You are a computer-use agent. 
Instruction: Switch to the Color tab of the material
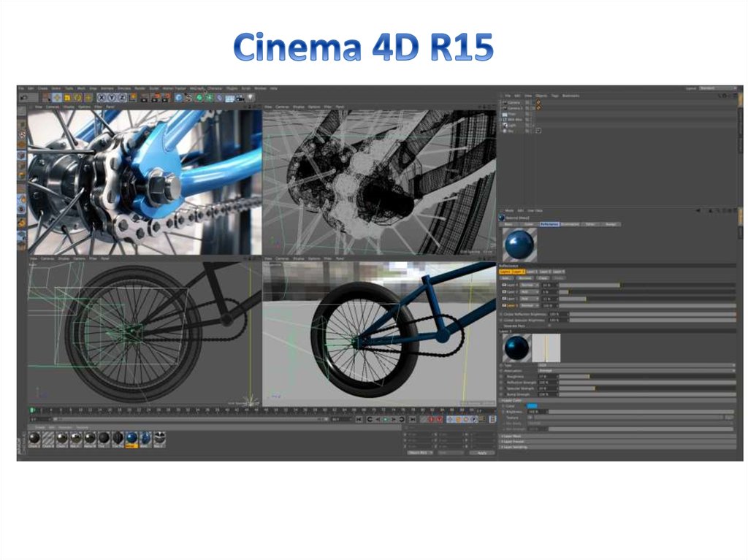tap(529, 224)
